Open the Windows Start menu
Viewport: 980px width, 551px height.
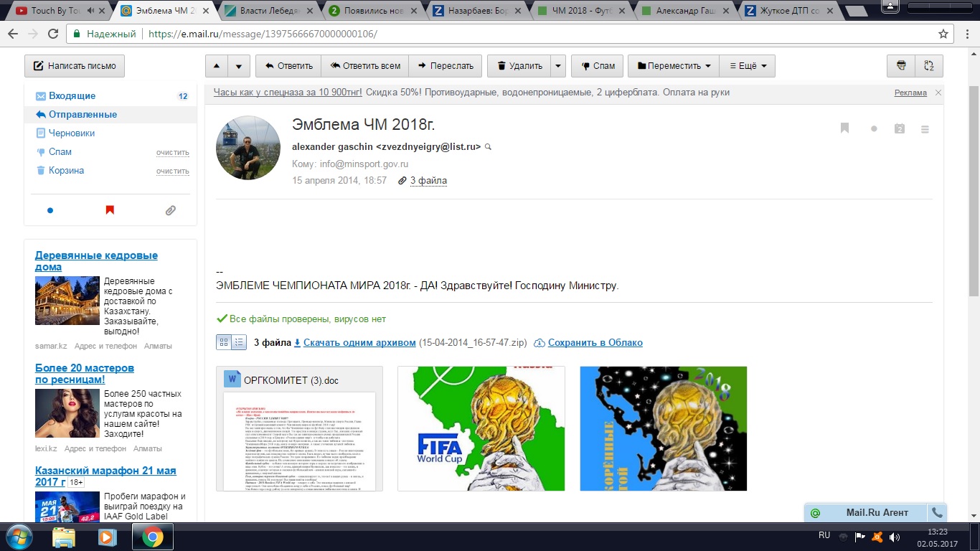(x=19, y=536)
